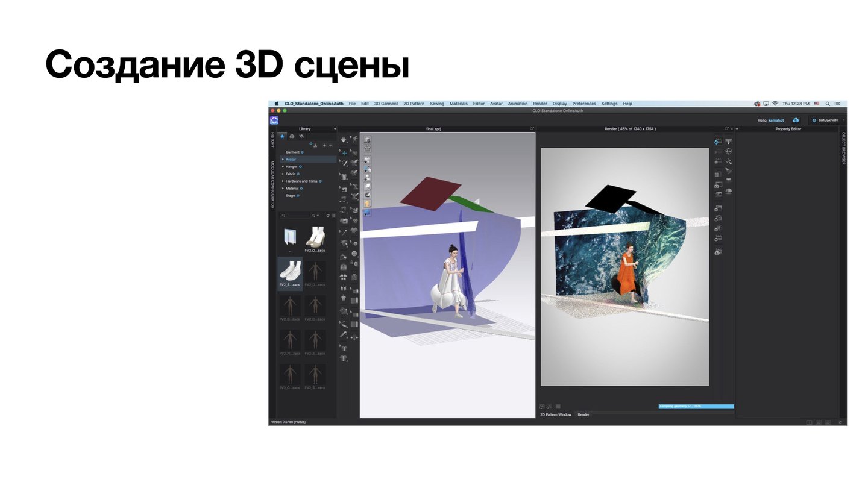Viewport: 868px width, 488px height.
Task: Expand the Fabric folder in Library
Action: click(283, 174)
